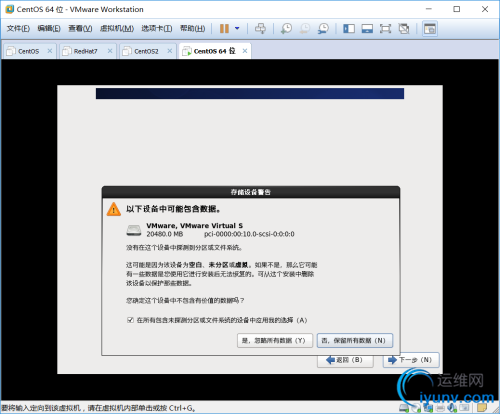Viewport: 500px width, 414px height.
Task: Click the orange warning triangle icon
Action: (114, 210)
